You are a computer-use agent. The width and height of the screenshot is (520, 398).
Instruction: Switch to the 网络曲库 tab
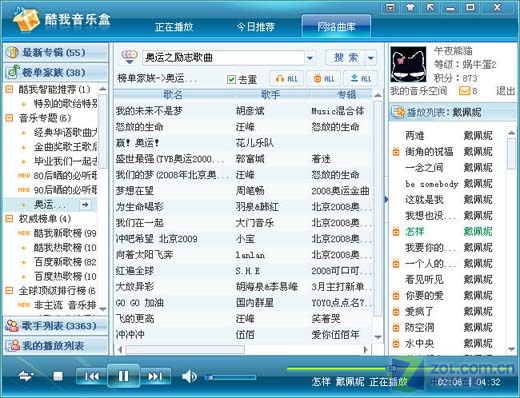click(336, 26)
